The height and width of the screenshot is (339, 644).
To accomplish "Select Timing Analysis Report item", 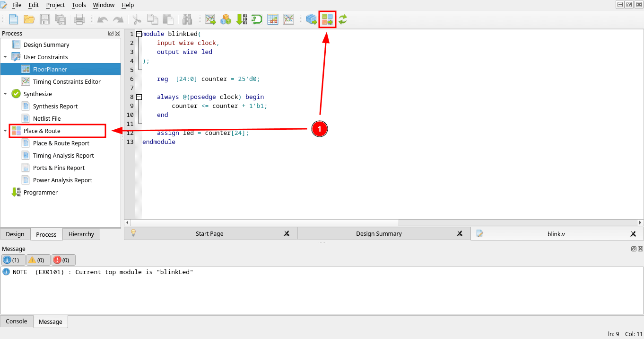I will [x=63, y=156].
